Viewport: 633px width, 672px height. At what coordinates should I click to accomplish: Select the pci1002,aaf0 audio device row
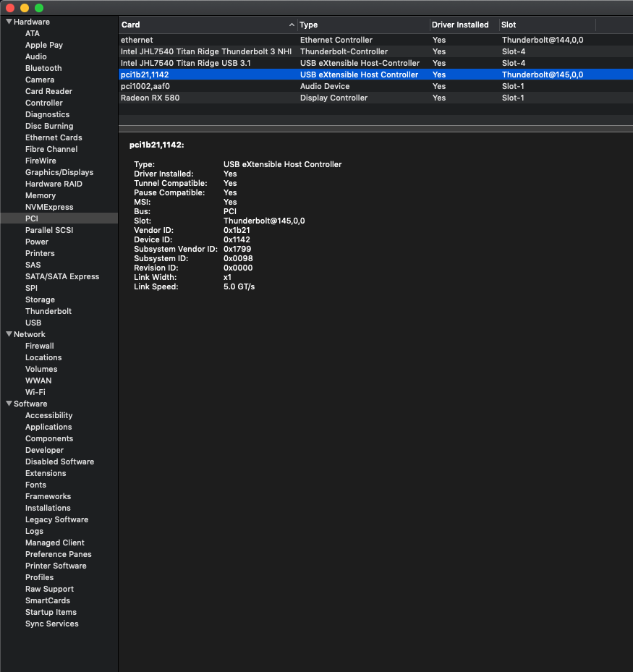(145, 86)
